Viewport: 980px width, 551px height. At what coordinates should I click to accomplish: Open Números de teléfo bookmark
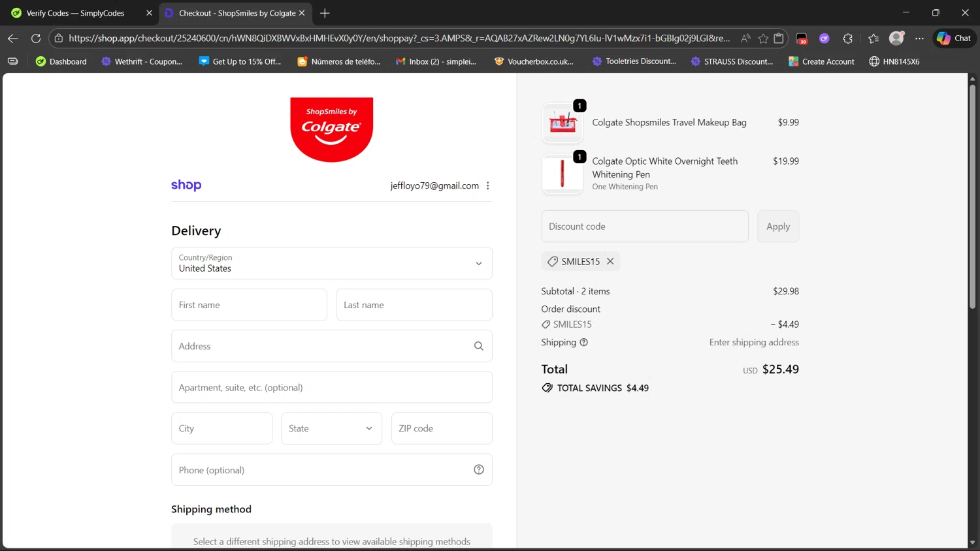(338, 61)
